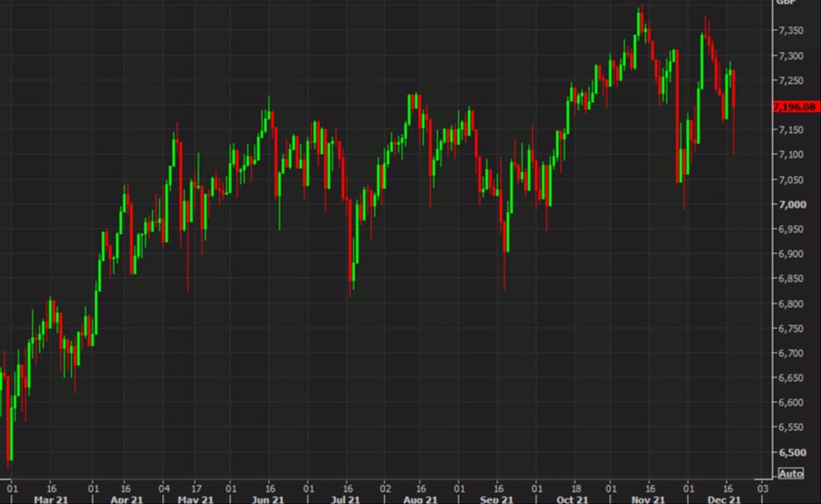821x504 pixels.
Task: Click the 7,050 price axis label
Action: point(791,180)
